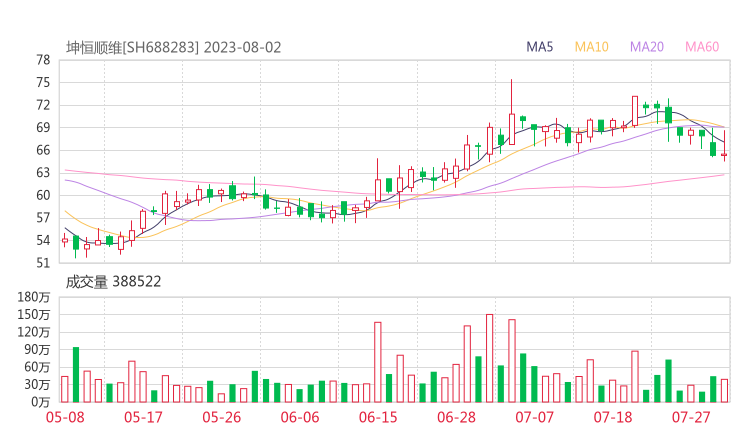Click the 57 price axis label
This screenshot has height=440, width=740.
43,218
